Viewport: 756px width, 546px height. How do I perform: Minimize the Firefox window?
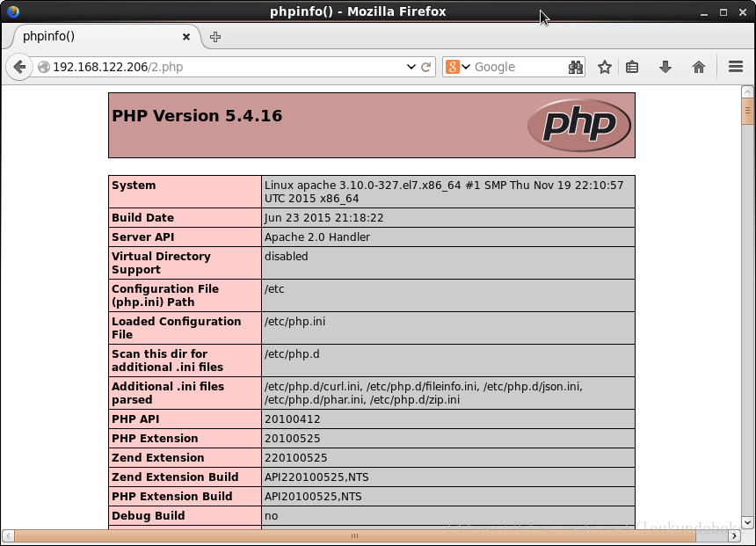(704, 13)
